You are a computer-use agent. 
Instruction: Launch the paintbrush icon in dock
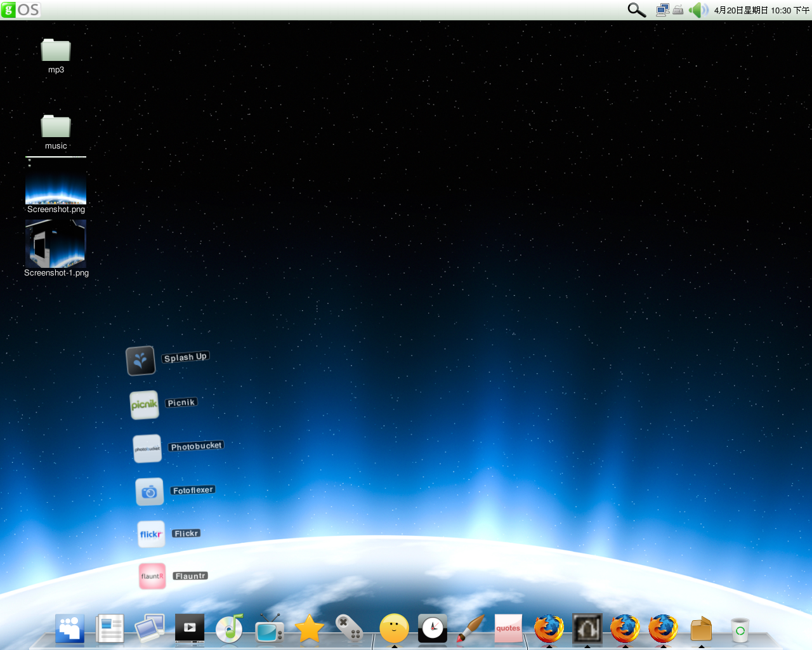[x=471, y=628]
